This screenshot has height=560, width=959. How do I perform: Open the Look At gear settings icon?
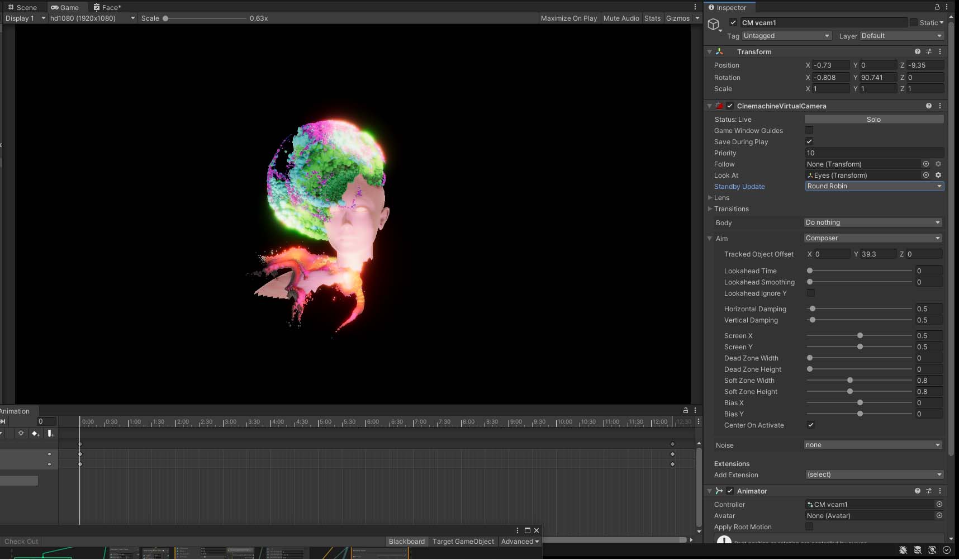click(x=938, y=175)
